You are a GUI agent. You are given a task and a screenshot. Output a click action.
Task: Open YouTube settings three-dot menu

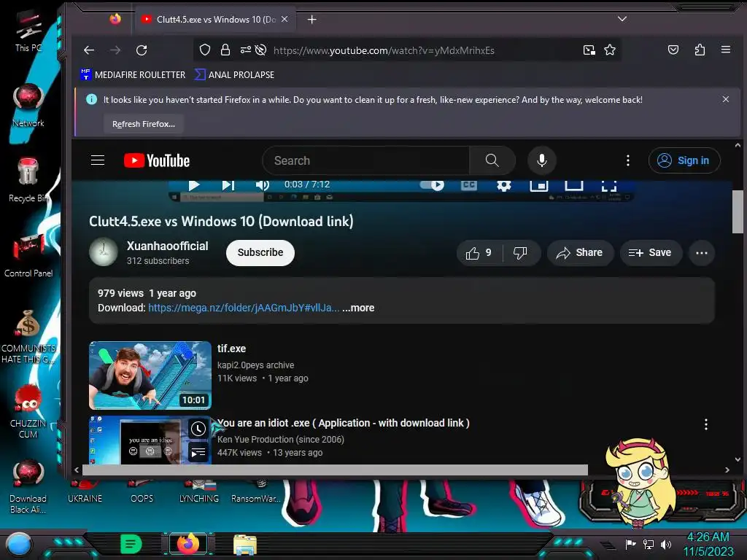click(628, 160)
